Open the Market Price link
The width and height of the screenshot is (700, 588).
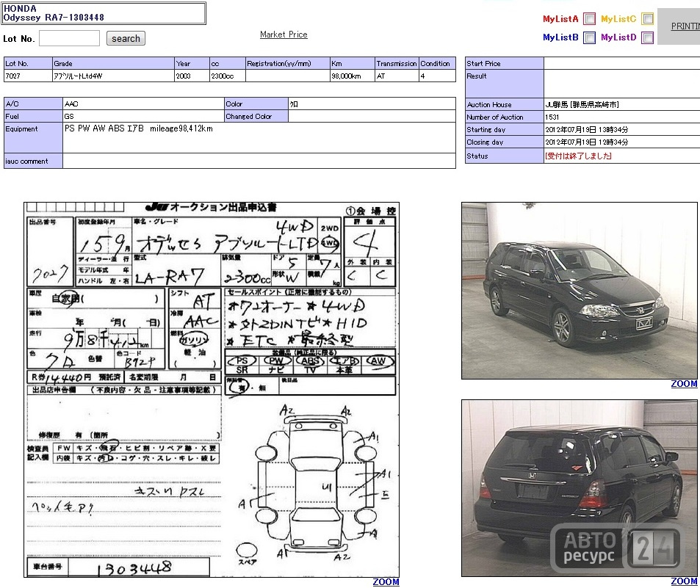point(284,35)
